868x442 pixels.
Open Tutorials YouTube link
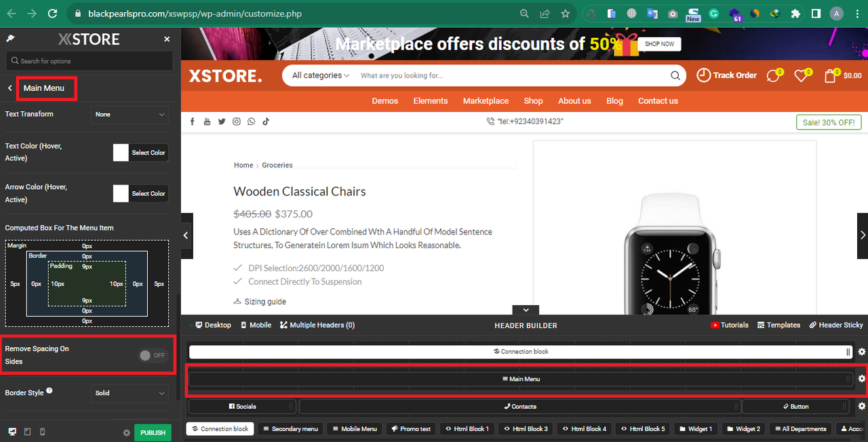click(x=729, y=325)
